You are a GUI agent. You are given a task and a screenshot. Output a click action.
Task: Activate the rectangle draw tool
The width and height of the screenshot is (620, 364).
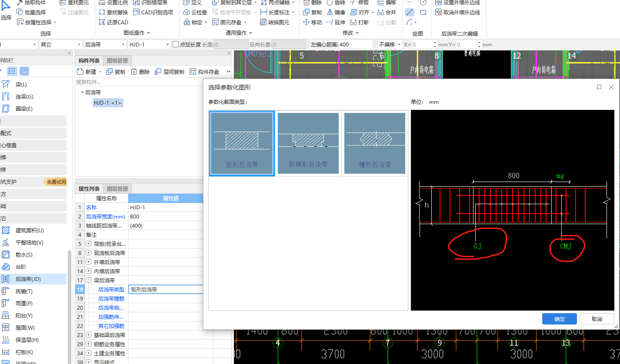point(423,12)
